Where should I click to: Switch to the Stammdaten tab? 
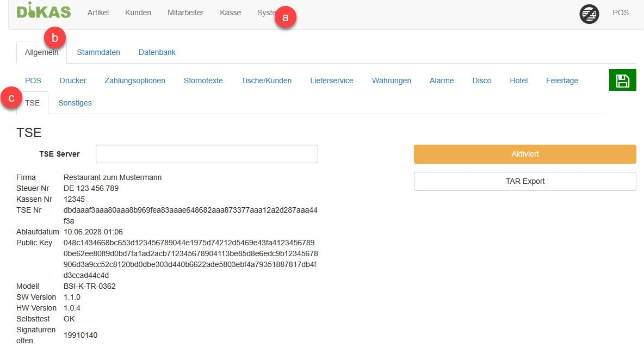(98, 52)
